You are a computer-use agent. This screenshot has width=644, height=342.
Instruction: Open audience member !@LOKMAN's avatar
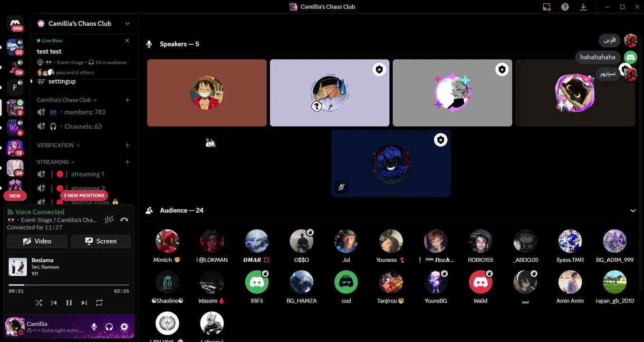click(211, 241)
